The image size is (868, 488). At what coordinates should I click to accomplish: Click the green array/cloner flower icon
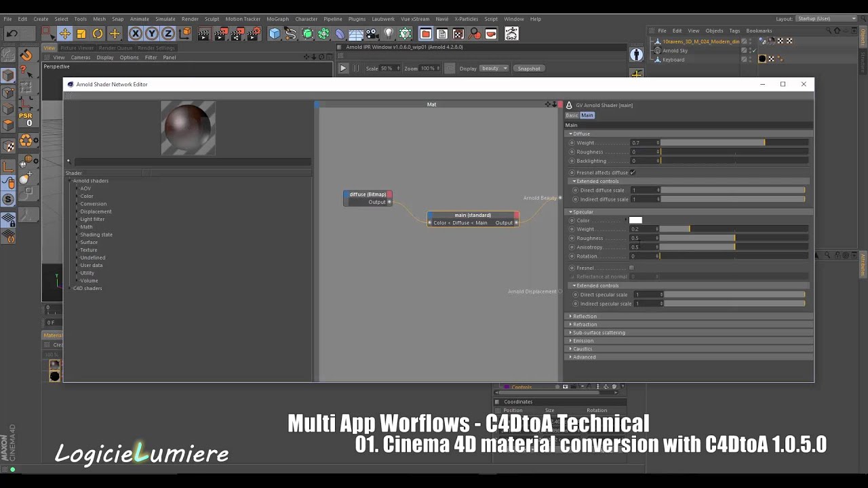click(323, 33)
